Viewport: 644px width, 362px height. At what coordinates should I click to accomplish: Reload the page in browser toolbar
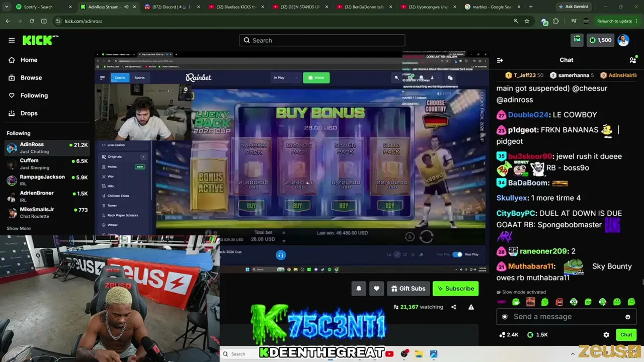tap(32, 21)
